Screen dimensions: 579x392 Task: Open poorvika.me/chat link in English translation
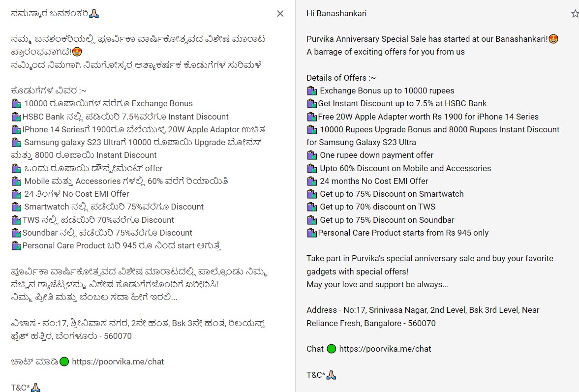pyautogui.click(x=385, y=349)
